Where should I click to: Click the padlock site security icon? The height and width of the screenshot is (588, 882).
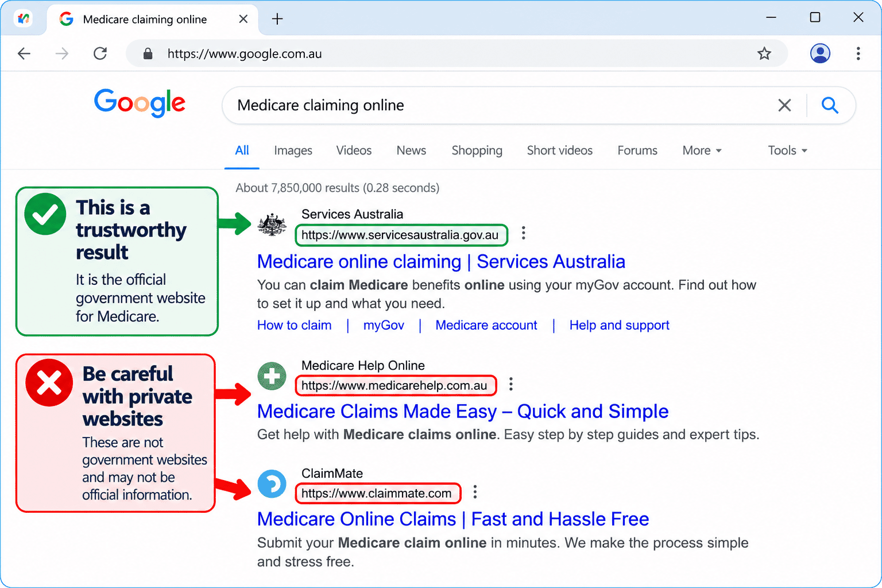pyautogui.click(x=148, y=53)
